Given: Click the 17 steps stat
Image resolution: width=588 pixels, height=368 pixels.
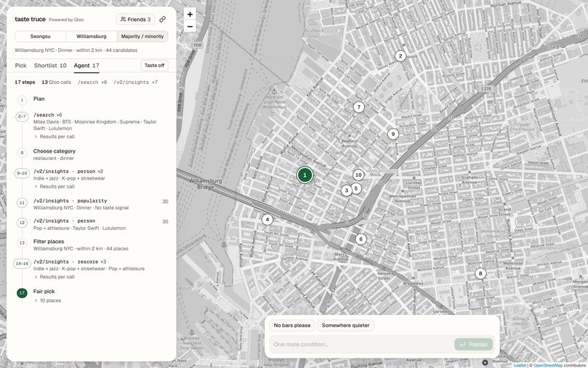Looking at the screenshot, I should (x=25, y=83).
